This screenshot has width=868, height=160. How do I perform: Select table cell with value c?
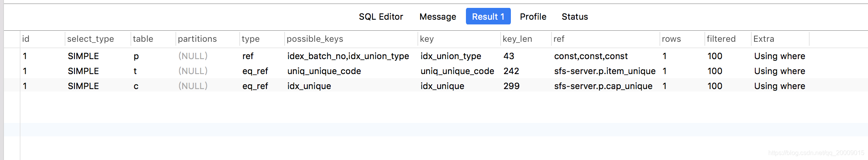(x=136, y=86)
